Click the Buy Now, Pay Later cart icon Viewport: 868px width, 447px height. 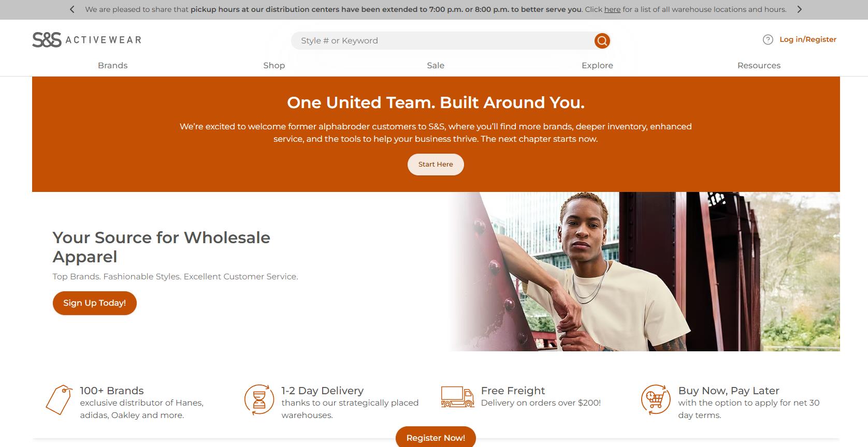656,399
